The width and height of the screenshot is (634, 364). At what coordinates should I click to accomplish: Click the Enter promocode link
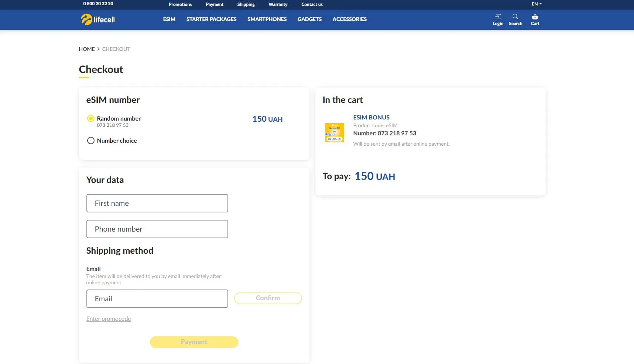coord(109,319)
